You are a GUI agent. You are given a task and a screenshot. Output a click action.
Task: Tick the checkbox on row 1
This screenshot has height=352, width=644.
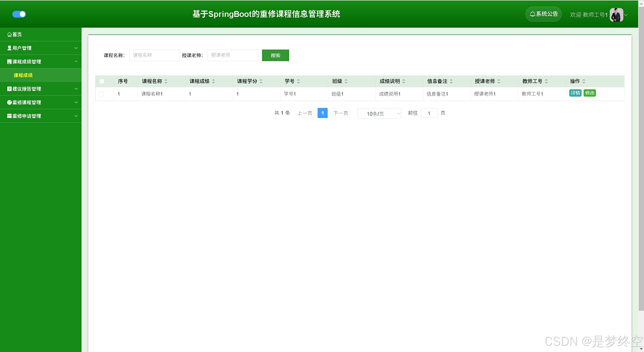[101, 94]
